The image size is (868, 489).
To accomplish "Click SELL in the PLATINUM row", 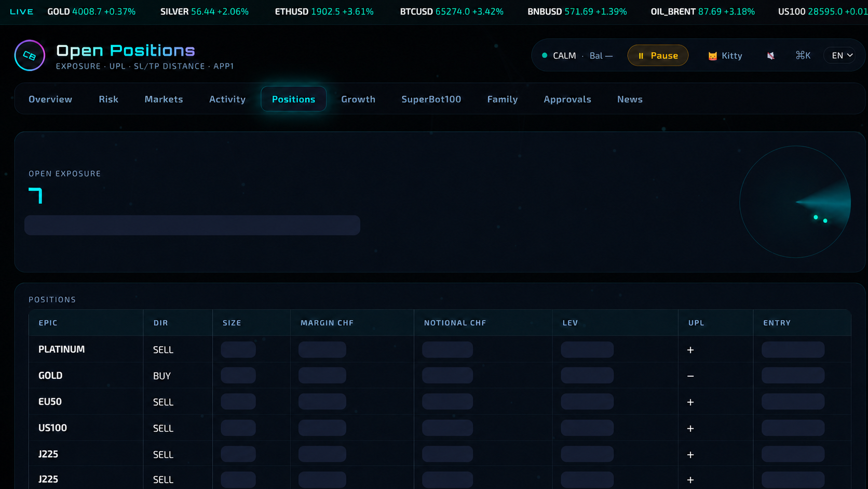I will pos(163,350).
